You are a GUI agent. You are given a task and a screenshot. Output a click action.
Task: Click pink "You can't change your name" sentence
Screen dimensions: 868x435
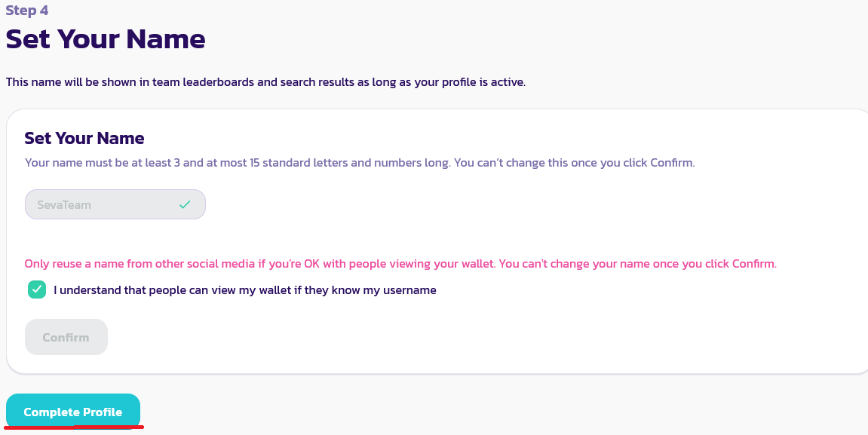[x=637, y=264]
